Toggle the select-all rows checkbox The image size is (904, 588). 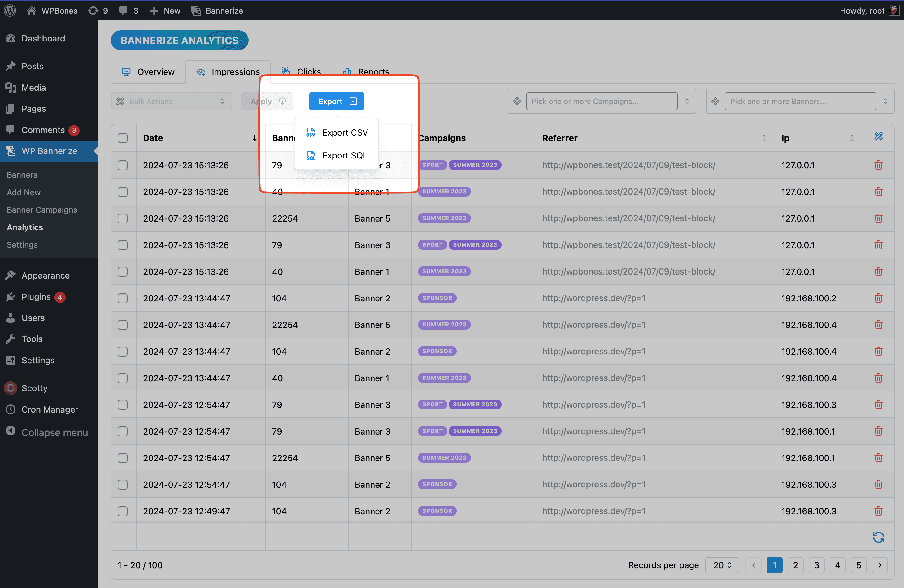(x=123, y=138)
